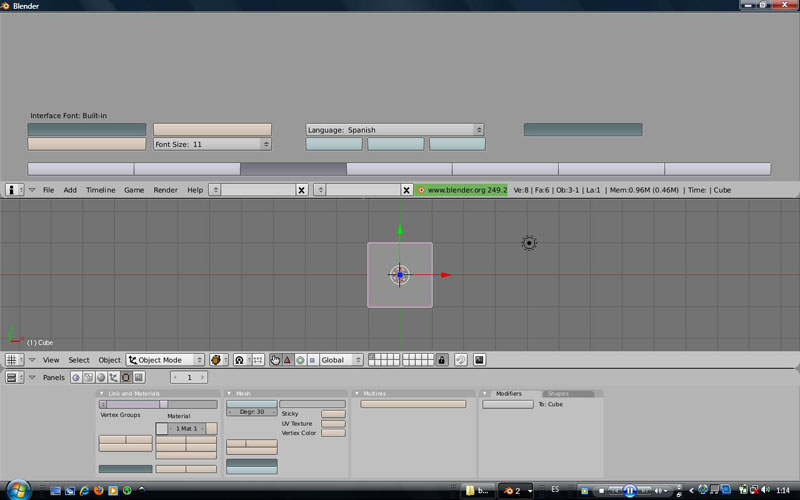The image size is (800, 500).
Task: Open the Help menu
Action: 195,190
